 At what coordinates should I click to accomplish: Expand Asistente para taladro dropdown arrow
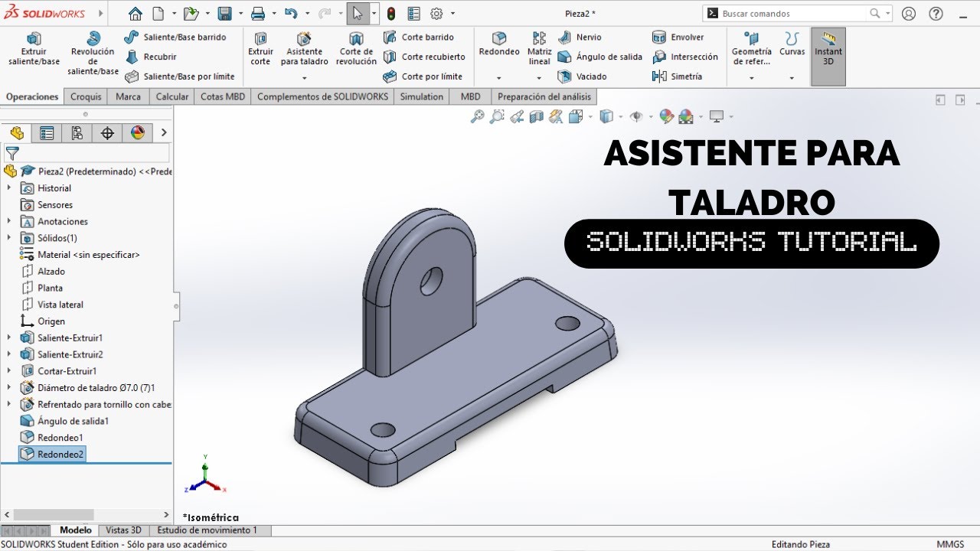(304, 77)
